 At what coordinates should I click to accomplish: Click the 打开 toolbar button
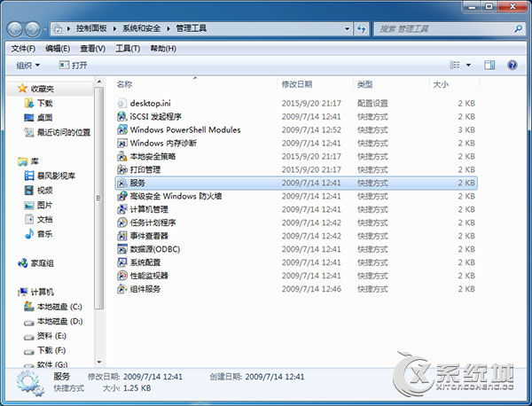(74, 65)
